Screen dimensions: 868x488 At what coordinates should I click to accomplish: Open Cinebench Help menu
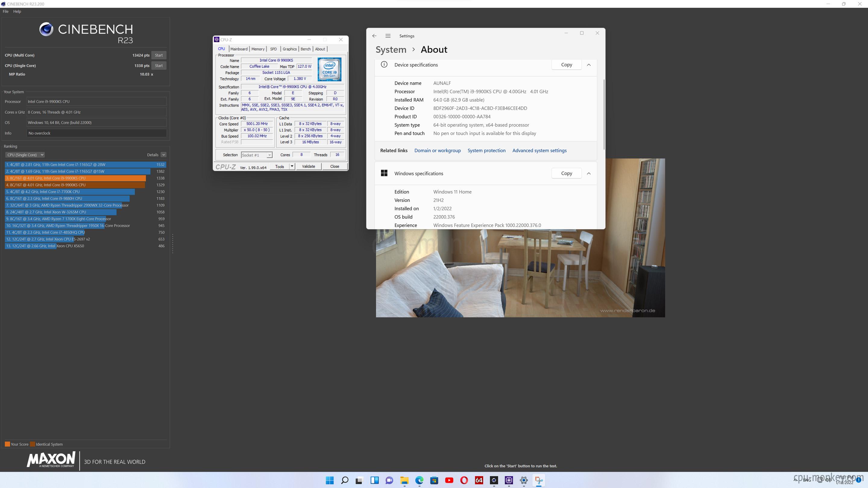pos(17,11)
